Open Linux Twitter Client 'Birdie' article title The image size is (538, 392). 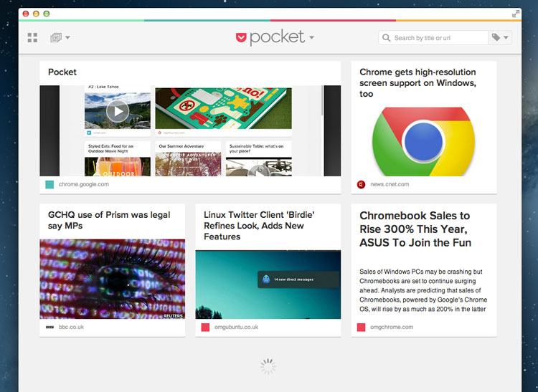pyautogui.click(x=259, y=226)
